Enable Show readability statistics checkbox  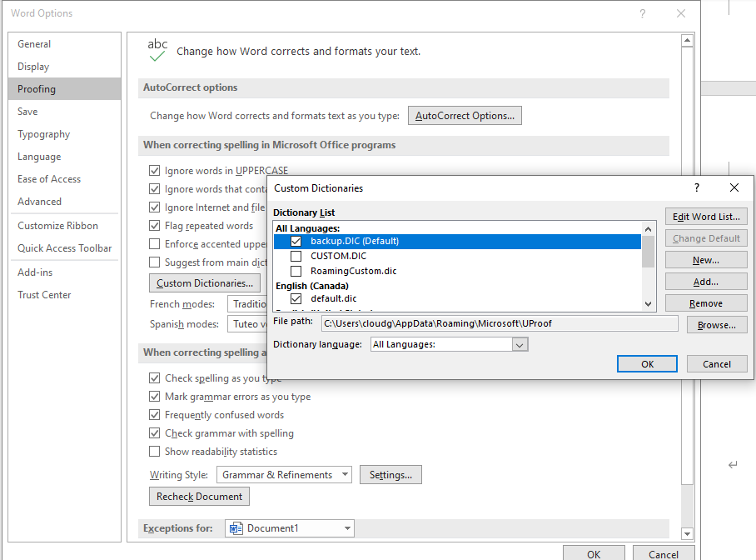[x=154, y=452]
